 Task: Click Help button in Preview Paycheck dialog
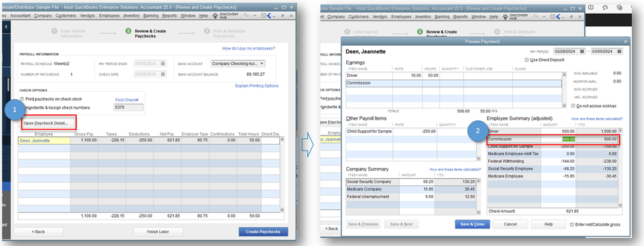(548, 225)
